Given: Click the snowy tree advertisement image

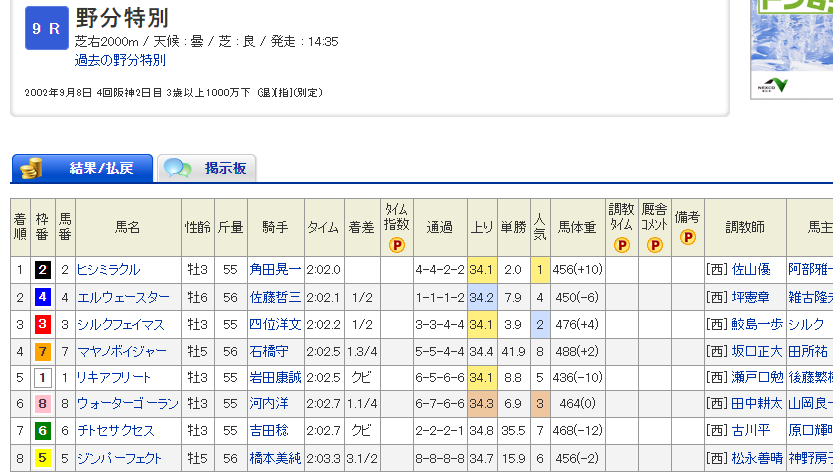Looking at the screenshot, I should click(x=791, y=48).
